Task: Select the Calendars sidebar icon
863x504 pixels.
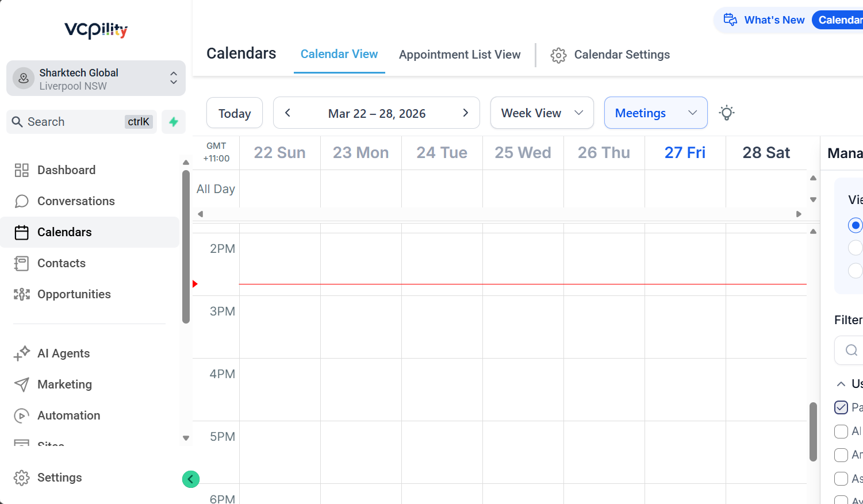Action: click(x=21, y=232)
